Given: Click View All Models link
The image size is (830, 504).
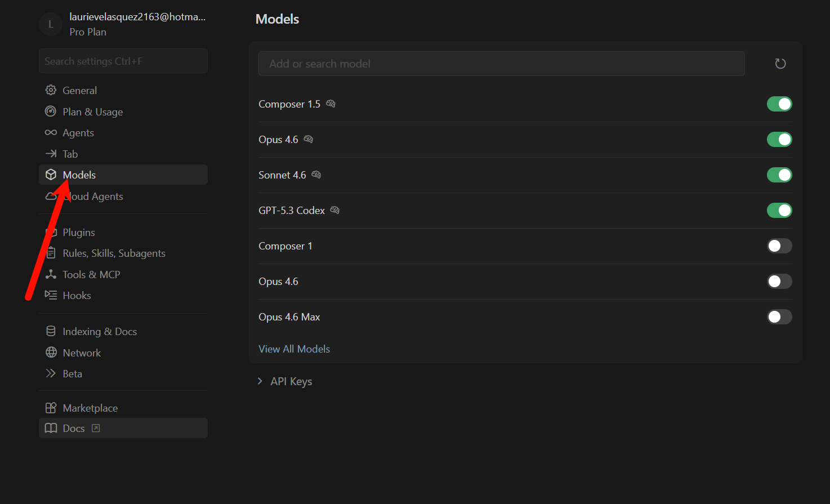Looking at the screenshot, I should pyautogui.click(x=294, y=349).
